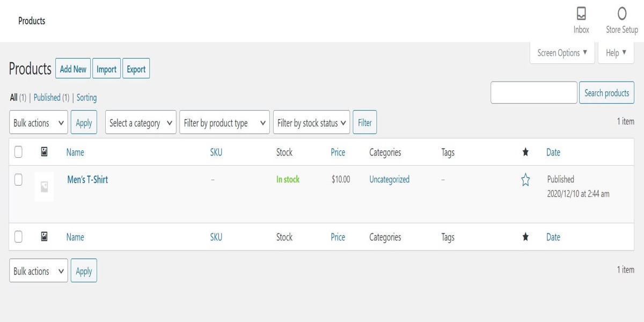Click the image column icon in table header
644x322 pixels.
[45, 152]
